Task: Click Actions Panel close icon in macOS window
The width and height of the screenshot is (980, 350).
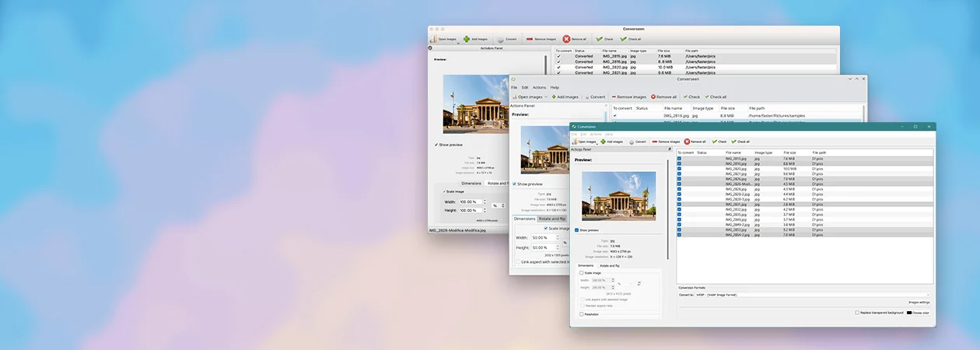Action: (429, 48)
